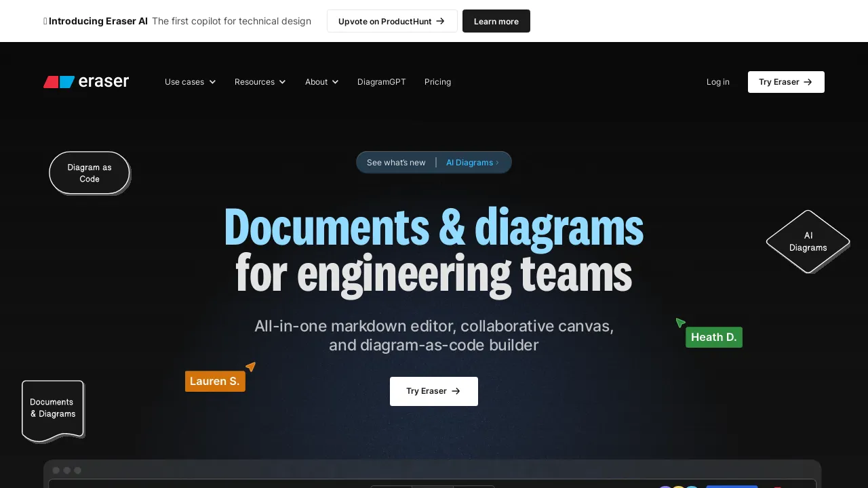
Task: Click Lauren S.'s collaborator cursor label
Action: click(214, 381)
